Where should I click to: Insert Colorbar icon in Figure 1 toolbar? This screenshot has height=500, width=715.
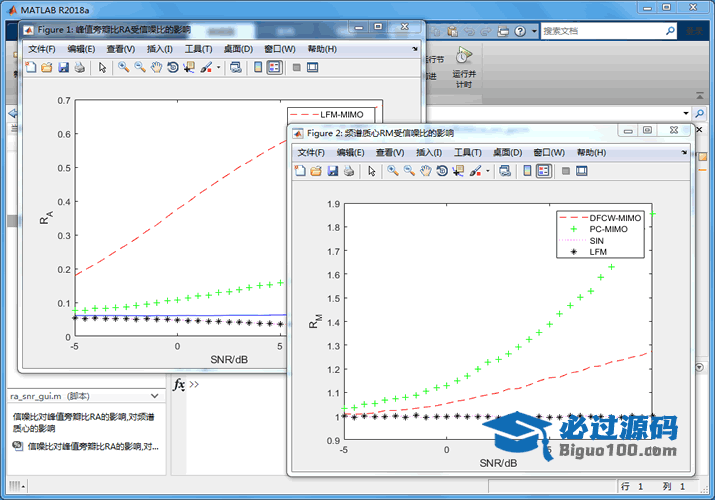coord(258,67)
